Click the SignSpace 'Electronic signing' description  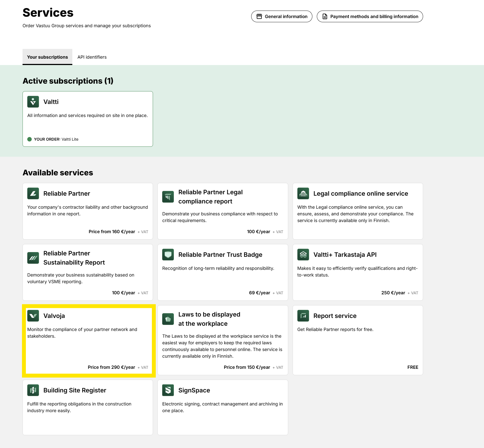pyautogui.click(x=223, y=407)
